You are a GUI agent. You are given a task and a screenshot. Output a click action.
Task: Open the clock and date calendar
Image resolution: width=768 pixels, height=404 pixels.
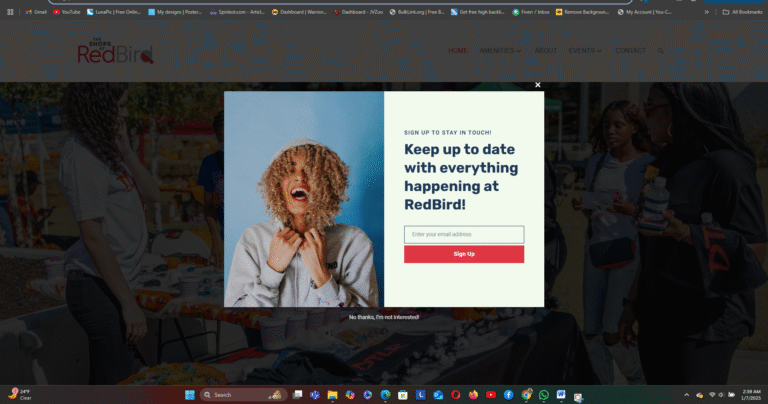click(x=751, y=395)
